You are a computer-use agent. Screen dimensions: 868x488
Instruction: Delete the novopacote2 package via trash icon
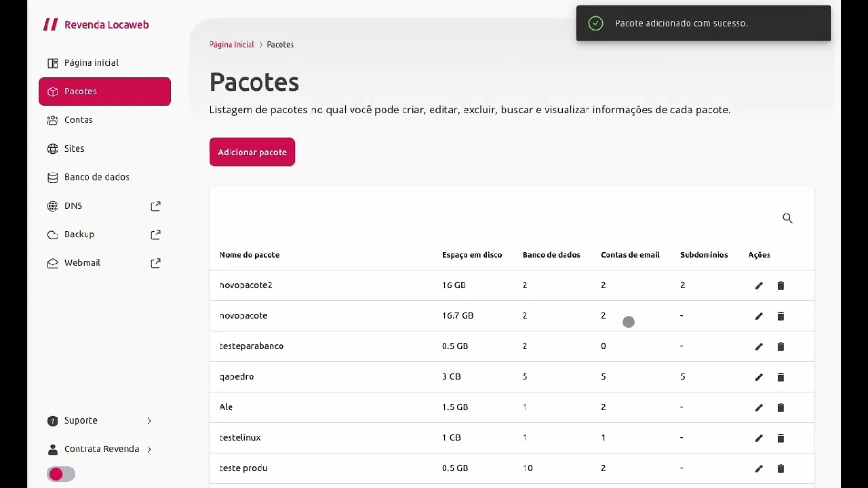point(781,286)
